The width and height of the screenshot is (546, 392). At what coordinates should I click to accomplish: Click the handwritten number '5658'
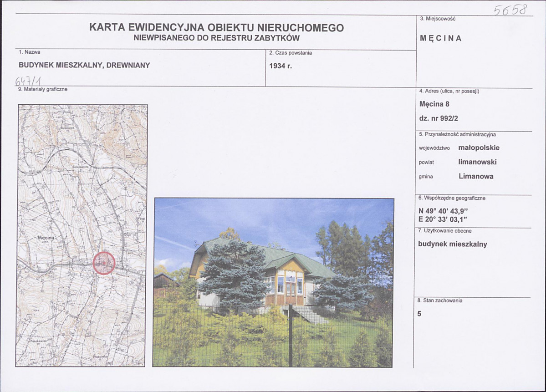(510, 10)
